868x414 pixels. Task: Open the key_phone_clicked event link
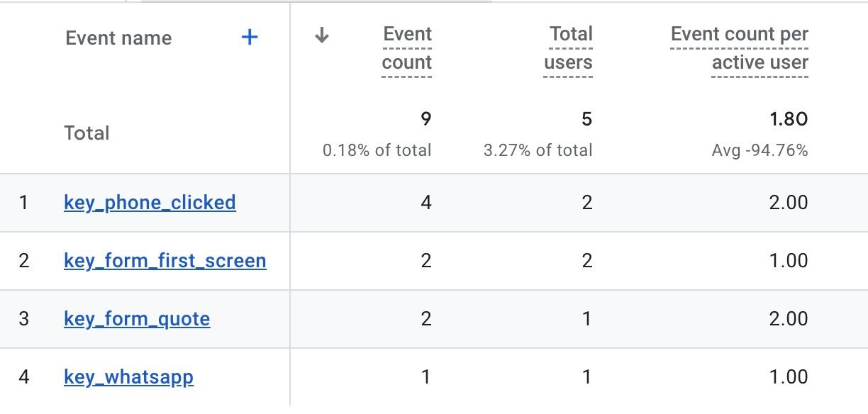150,203
